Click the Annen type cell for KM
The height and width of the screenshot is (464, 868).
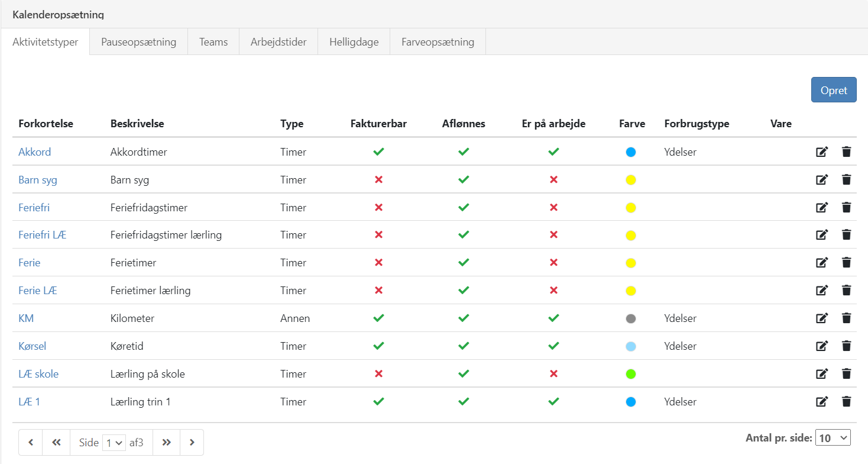click(x=295, y=318)
